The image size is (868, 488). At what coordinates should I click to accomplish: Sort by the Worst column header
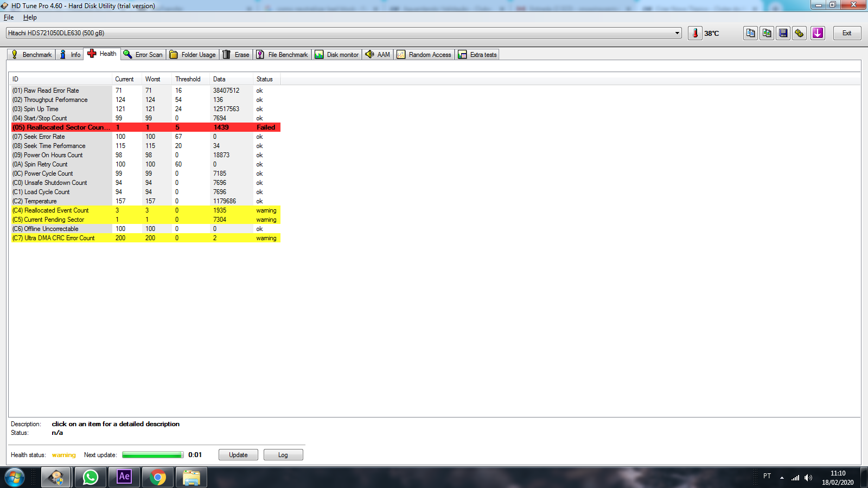(x=157, y=79)
